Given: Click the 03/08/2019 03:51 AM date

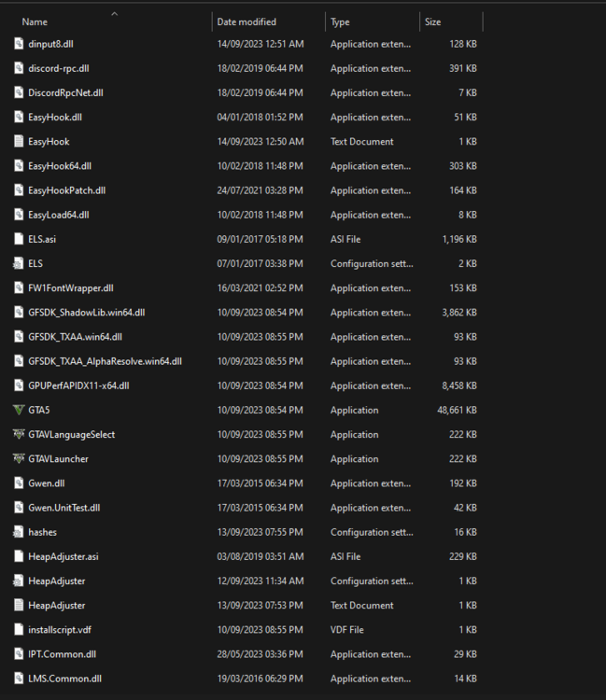Looking at the screenshot, I should [x=260, y=556].
